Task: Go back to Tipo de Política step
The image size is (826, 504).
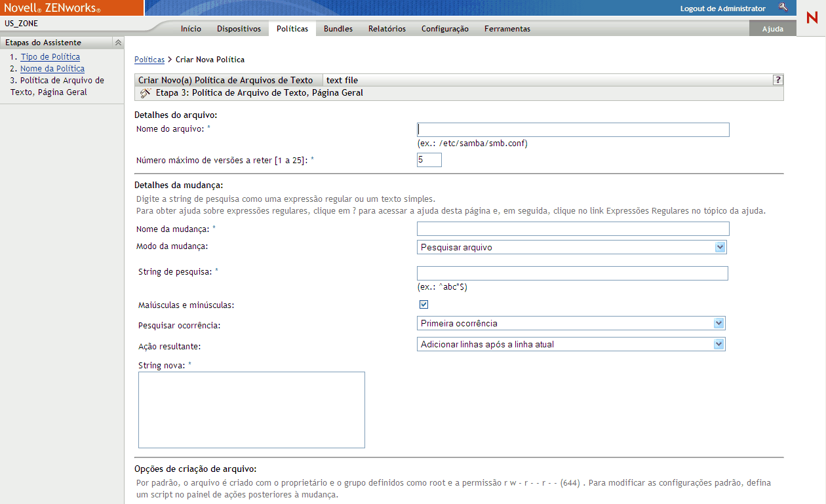Action: 50,57
